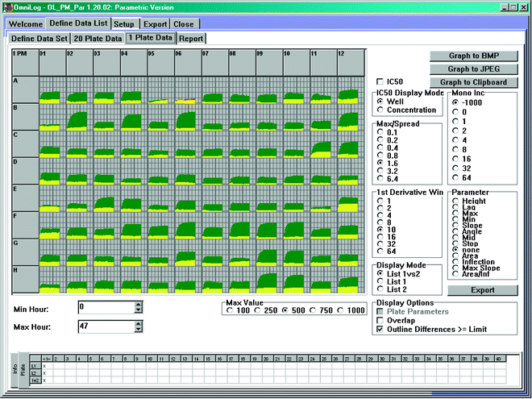Toggle the Plate Parameters checkbox

point(380,311)
